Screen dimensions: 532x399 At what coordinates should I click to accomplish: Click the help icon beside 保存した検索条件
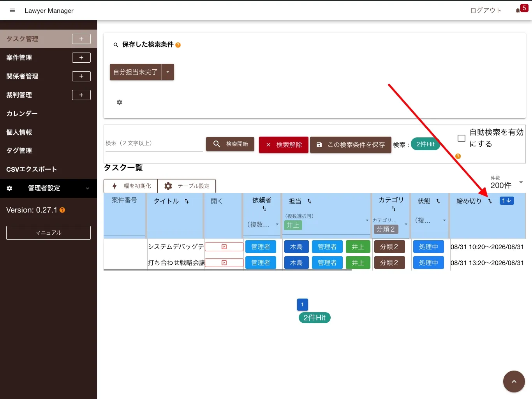coord(178,45)
